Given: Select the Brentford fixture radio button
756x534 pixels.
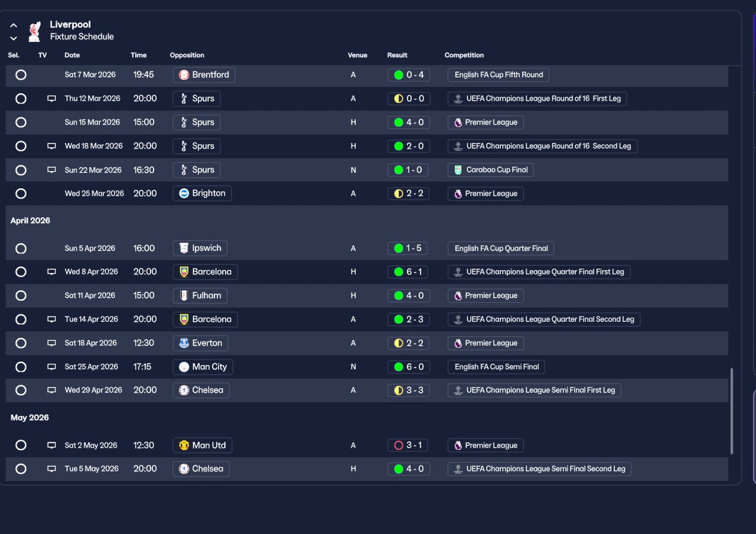Looking at the screenshot, I should point(21,75).
